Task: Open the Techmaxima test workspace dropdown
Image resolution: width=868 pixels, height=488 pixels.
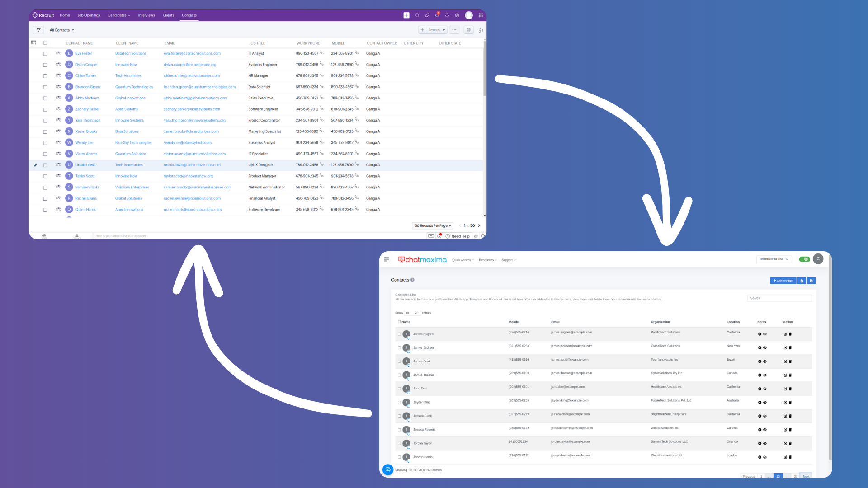Action: pos(774,259)
